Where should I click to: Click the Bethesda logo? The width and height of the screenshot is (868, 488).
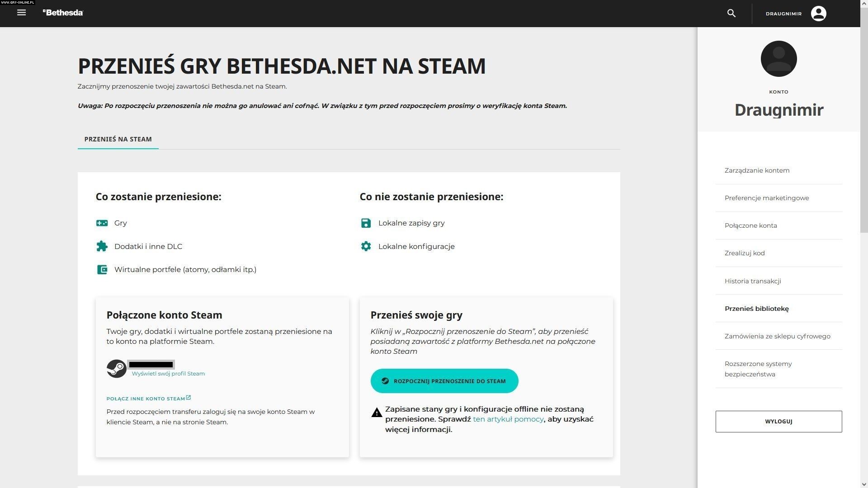click(63, 13)
